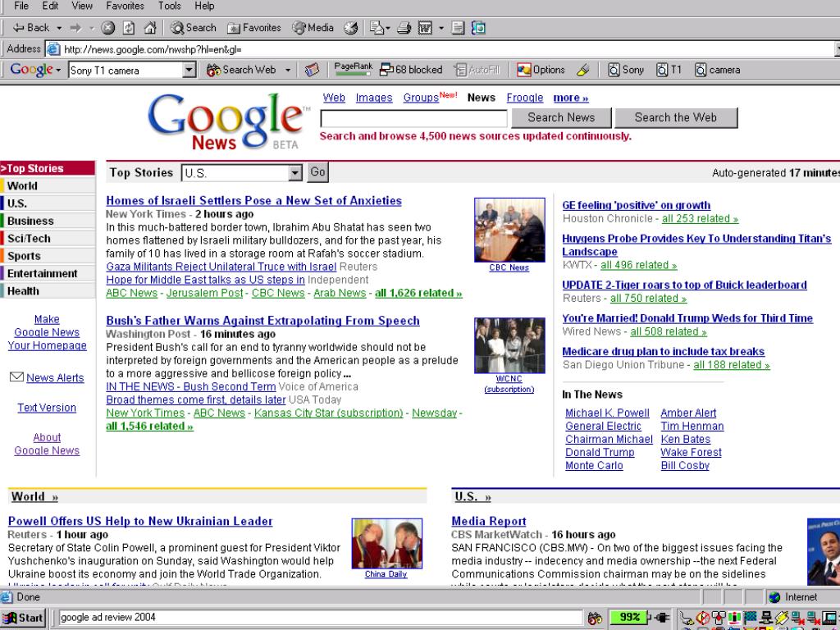Click the Windows Start button

pyautogui.click(x=24, y=618)
